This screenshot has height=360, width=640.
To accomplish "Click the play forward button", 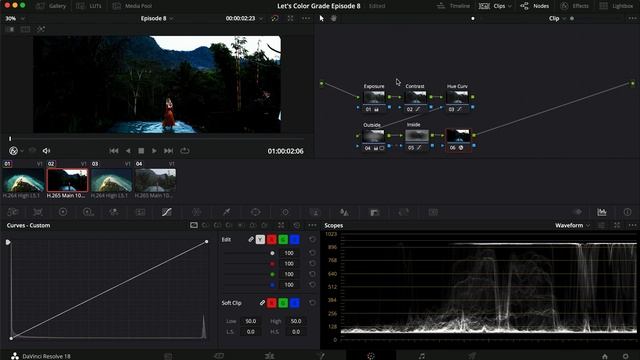I will click(x=154, y=151).
